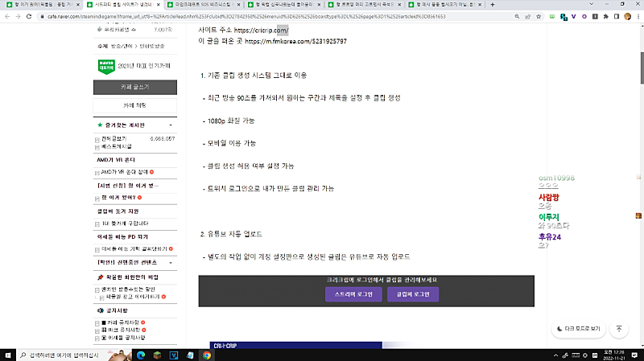
Task: Switch to the fourth browser tab
Action: [x=284, y=5]
